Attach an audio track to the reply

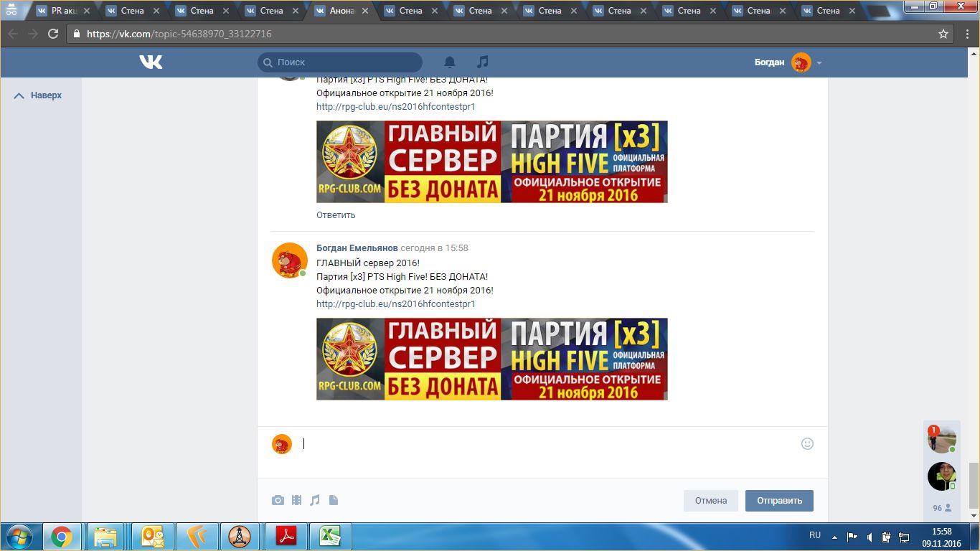point(315,501)
